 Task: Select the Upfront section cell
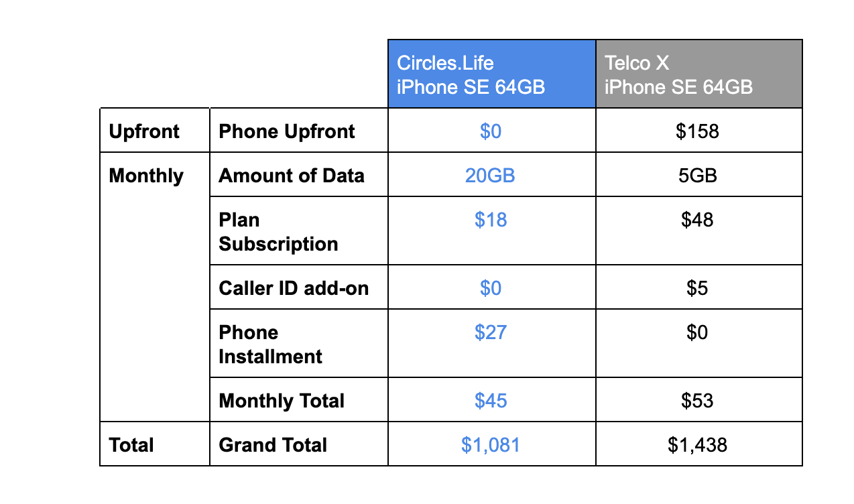tap(144, 131)
